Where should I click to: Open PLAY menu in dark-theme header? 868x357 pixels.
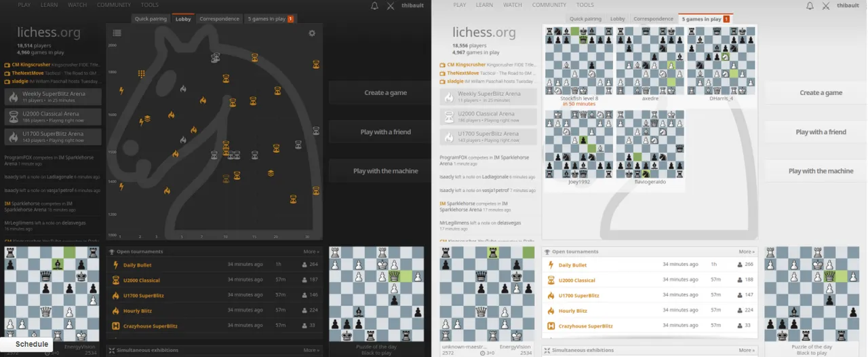click(24, 5)
